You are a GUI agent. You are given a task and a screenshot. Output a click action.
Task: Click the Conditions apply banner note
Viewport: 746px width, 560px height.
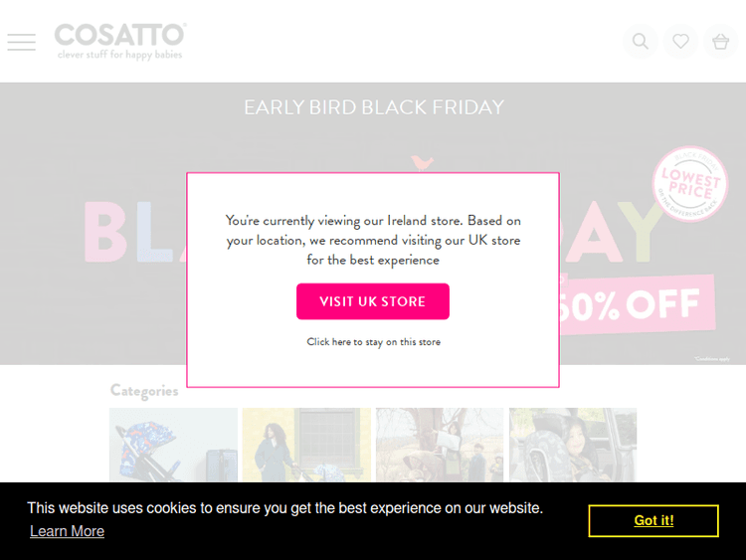[713, 359]
